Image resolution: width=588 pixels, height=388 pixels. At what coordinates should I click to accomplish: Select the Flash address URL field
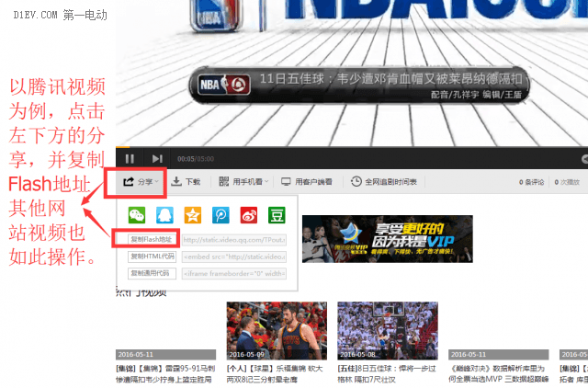234,240
